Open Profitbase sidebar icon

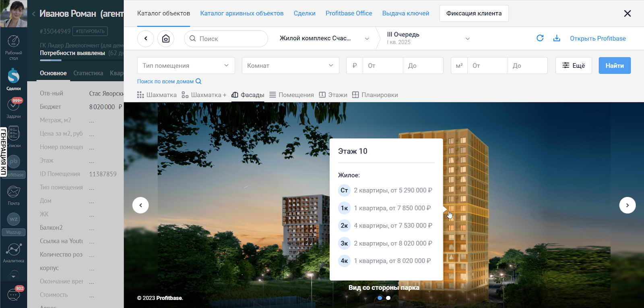click(x=13, y=166)
